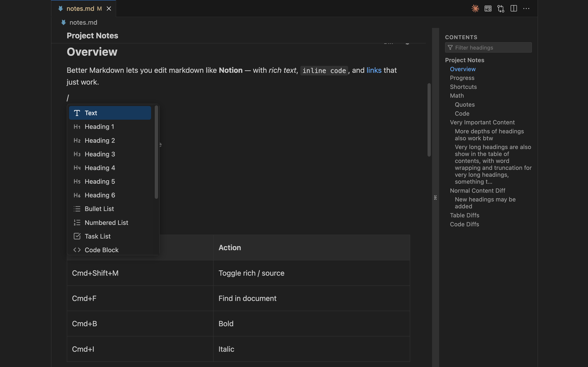588x367 pixels.
Task: Click the Claude starburst icon in toolbar
Action: point(475,9)
